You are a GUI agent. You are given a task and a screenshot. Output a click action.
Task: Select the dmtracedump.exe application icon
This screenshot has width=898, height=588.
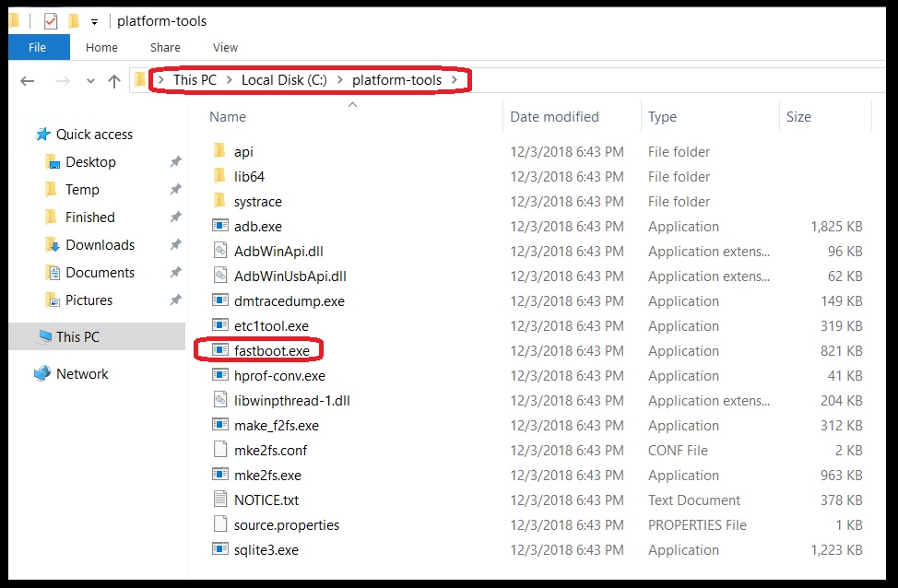point(220,300)
